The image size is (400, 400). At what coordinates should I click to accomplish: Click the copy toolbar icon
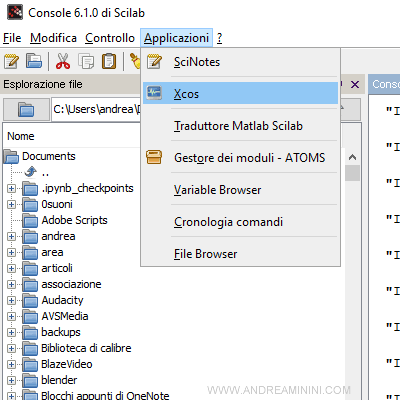coord(86,62)
